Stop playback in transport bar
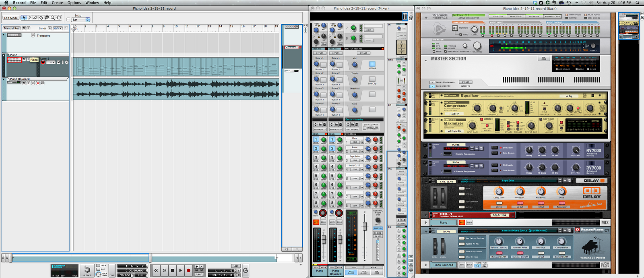The height and width of the screenshot is (278, 644). coord(172,270)
